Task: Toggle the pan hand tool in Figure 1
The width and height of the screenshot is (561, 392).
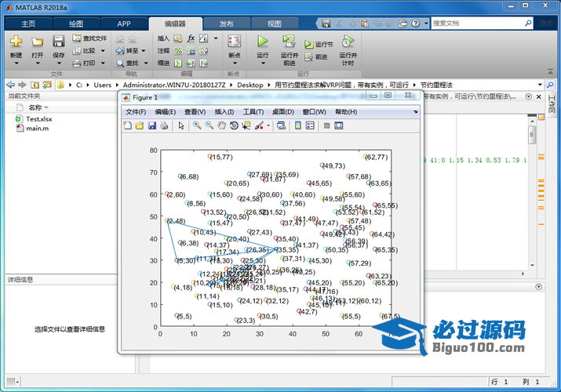Action: (x=222, y=125)
